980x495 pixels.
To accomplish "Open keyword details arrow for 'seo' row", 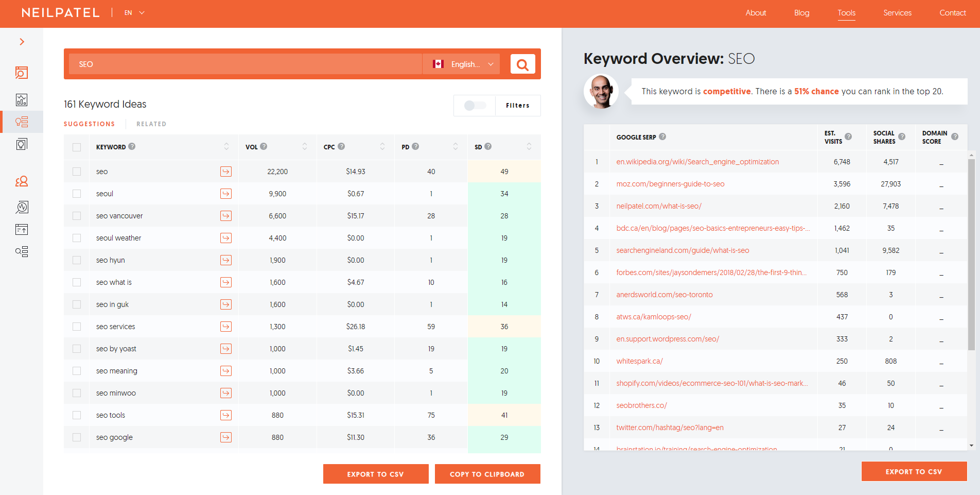I will pyautogui.click(x=226, y=172).
